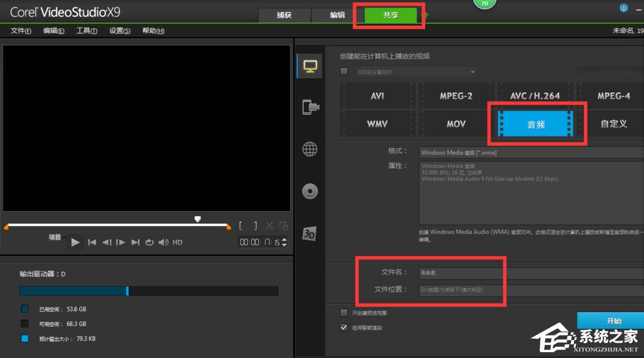
Task: Click the split clip scissors icon
Action: coord(269,226)
